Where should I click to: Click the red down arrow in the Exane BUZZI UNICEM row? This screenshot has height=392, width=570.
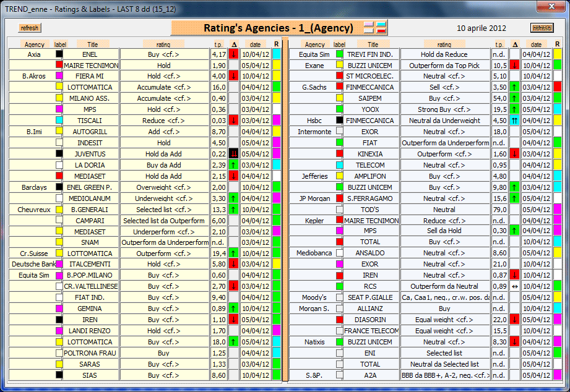pos(514,65)
